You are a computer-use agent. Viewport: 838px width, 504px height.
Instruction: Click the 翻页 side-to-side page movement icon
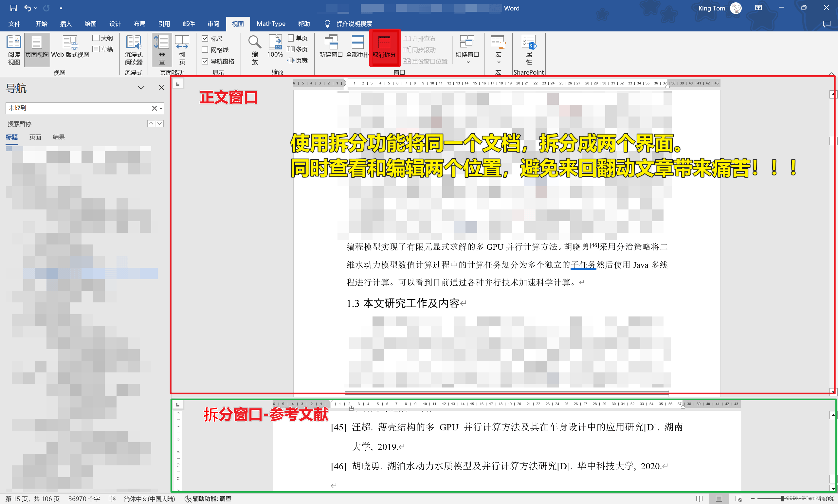pyautogui.click(x=182, y=50)
